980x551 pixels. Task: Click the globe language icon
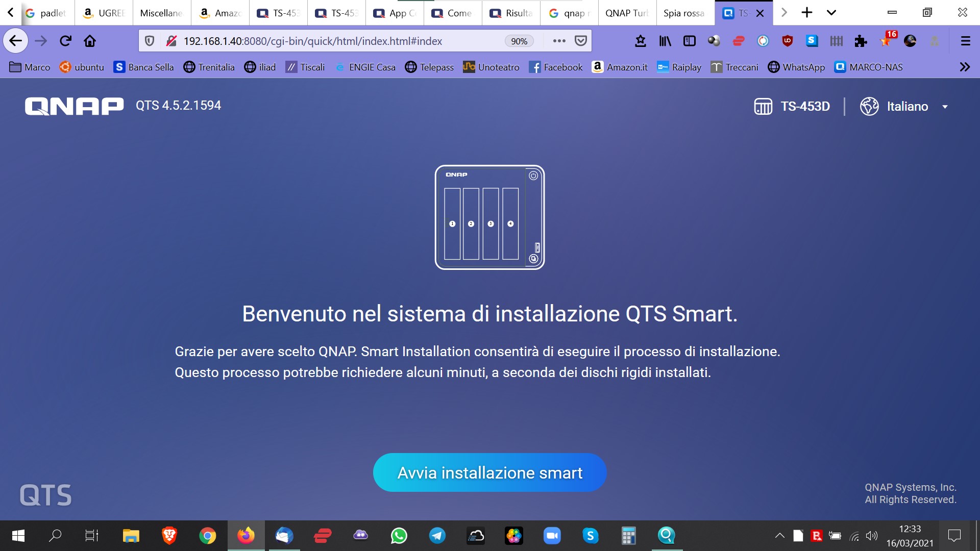pyautogui.click(x=869, y=107)
